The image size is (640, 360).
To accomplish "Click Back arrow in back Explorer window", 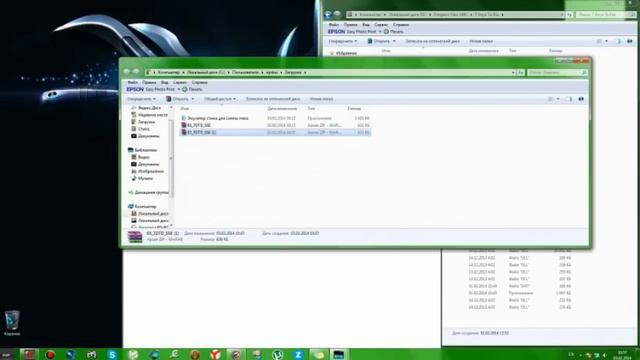I will tap(328, 15).
